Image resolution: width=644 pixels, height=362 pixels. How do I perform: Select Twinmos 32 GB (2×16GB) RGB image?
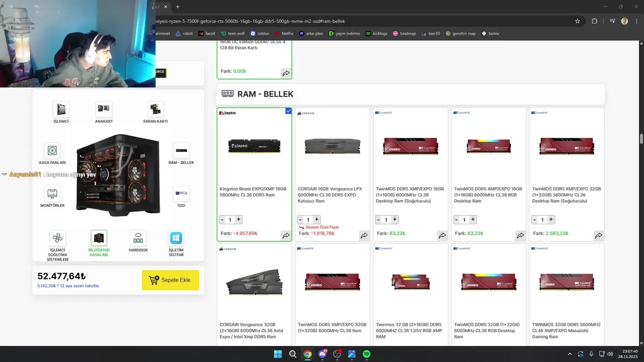410,282
